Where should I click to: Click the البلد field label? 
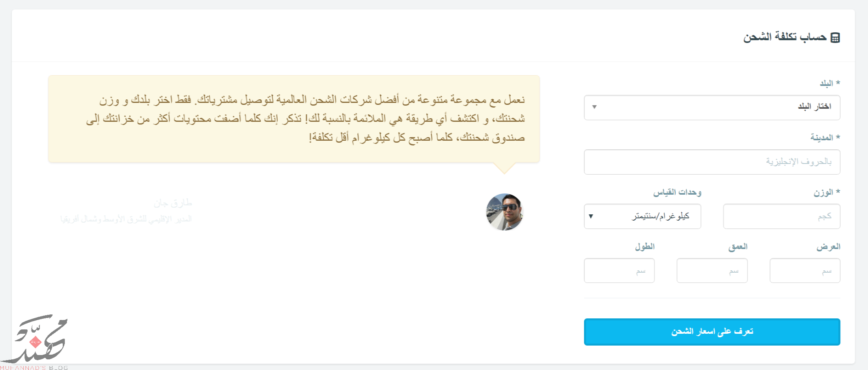pos(827,83)
